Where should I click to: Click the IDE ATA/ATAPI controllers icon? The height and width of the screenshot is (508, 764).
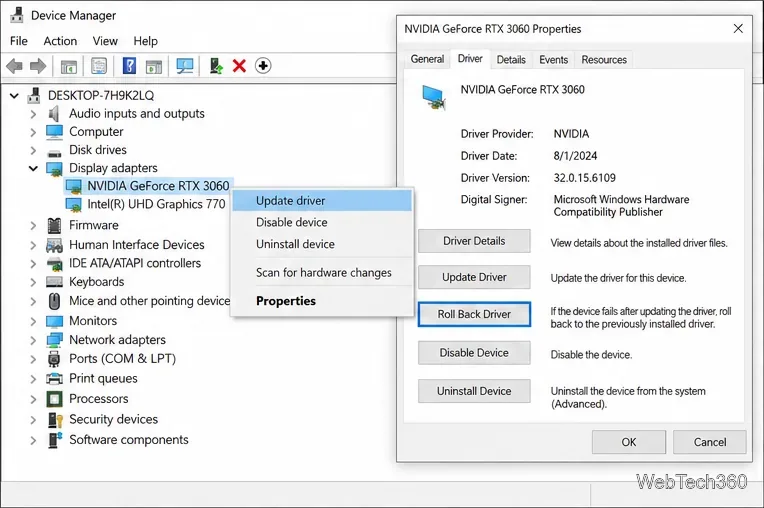click(x=54, y=263)
